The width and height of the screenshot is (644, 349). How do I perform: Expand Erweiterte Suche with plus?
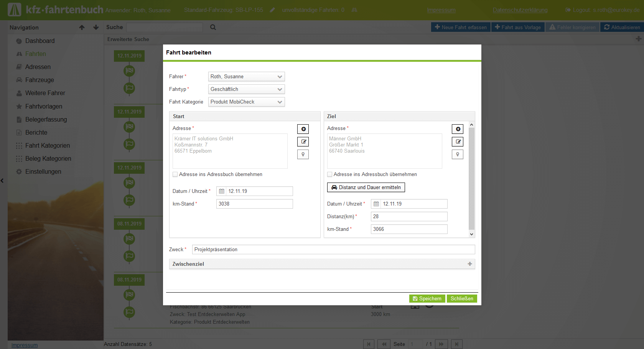click(x=638, y=39)
